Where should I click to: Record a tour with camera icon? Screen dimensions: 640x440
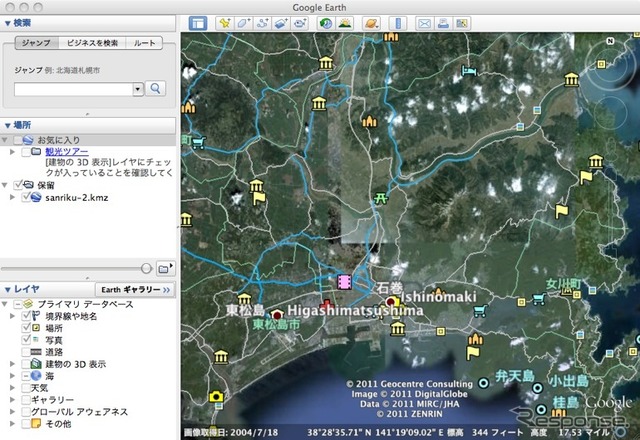300,23
